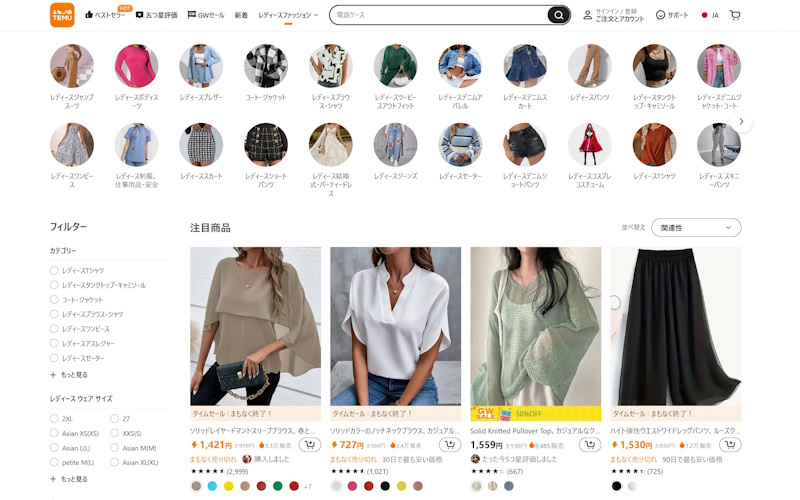800x500 pixels.
Task: Expand the レディースファッション menu
Action: coord(288,15)
